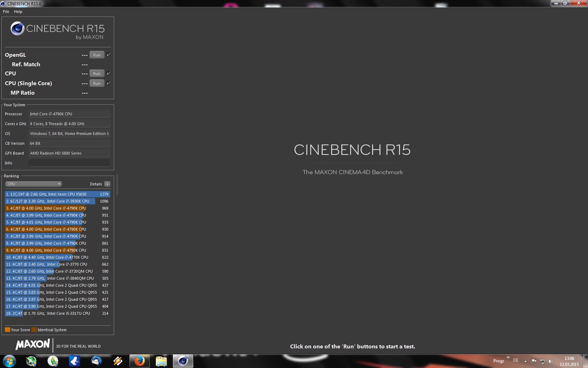Select ranking entry 5 with score 935
Screen dimensions: 588x368
click(x=57, y=222)
